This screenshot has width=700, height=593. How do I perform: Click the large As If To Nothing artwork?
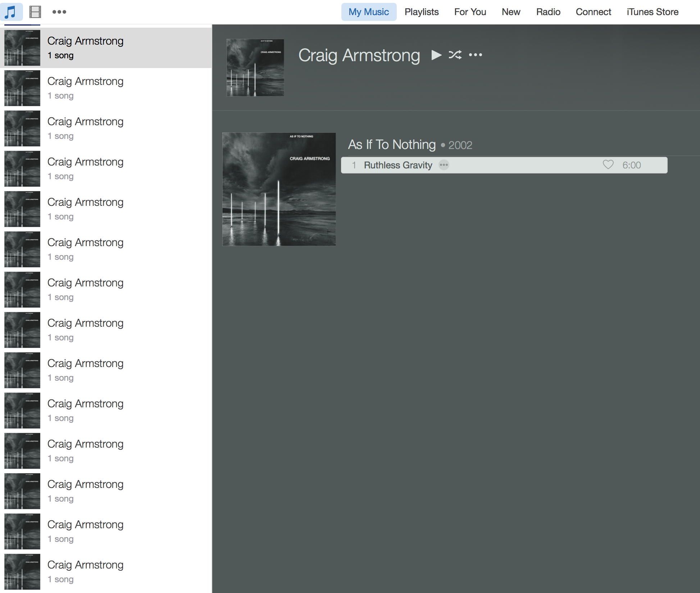(x=279, y=189)
